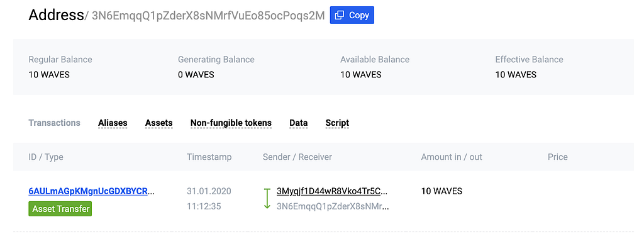This screenshot has height=244, width=644.
Task: Copy the address with the Copy button
Action: point(352,15)
